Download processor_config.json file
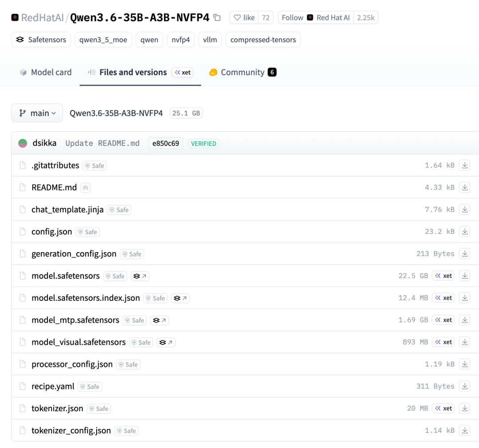The width and height of the screenshot is (479, 448). coord(465,364)
